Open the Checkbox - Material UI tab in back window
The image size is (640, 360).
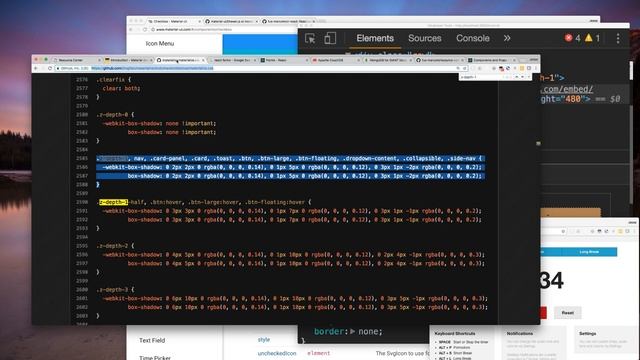(x=173, y=21)
